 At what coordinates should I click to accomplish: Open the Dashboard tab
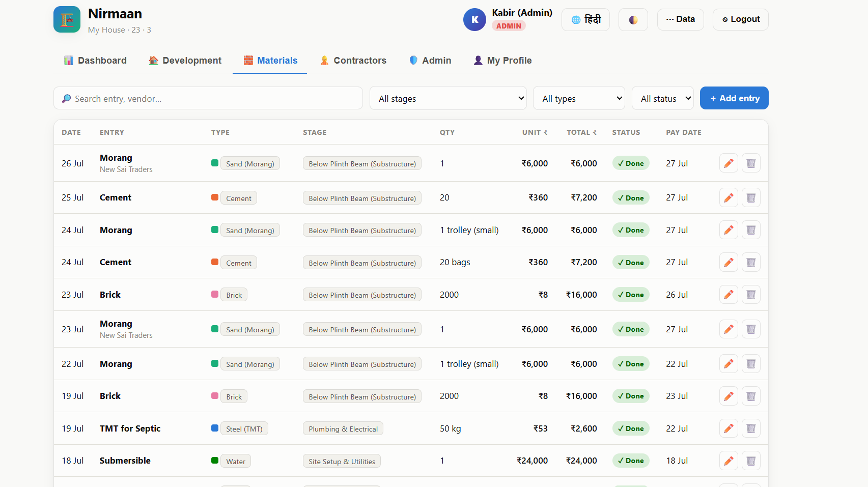pos(95,61)
